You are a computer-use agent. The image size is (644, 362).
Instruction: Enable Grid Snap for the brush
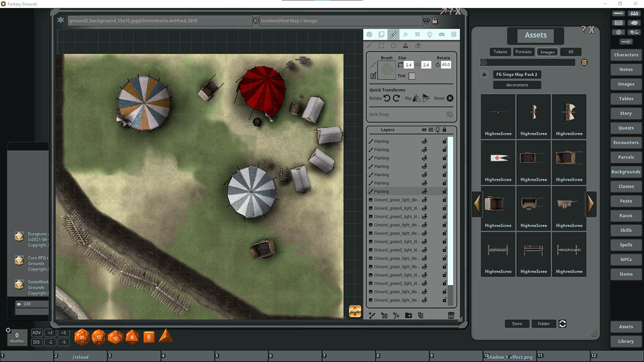tap(449, 114)
